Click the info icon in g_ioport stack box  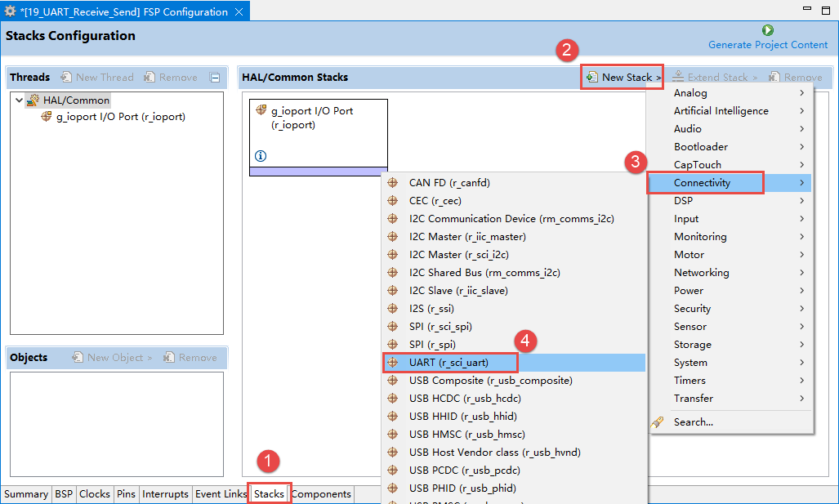pyautogui.click(x=261, y=156)
